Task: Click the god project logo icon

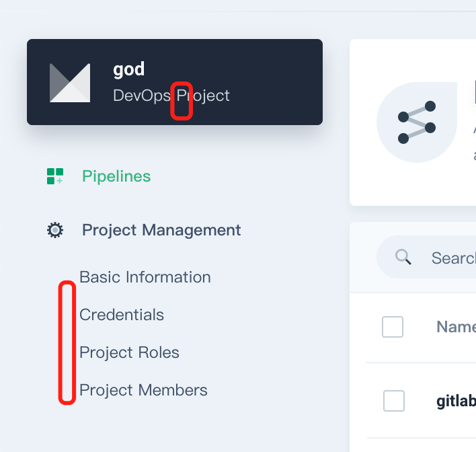Action: pyautogui.click(x=70, y=83)
